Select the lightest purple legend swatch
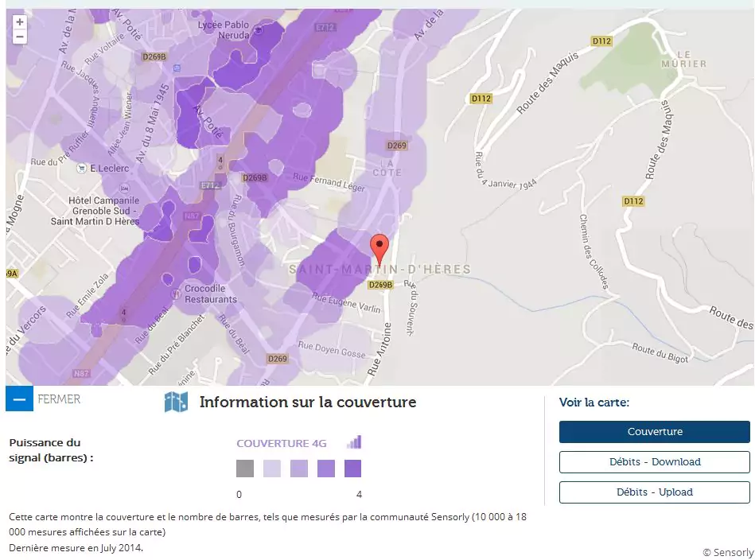The image size is (755, 560). pos(272,469)
